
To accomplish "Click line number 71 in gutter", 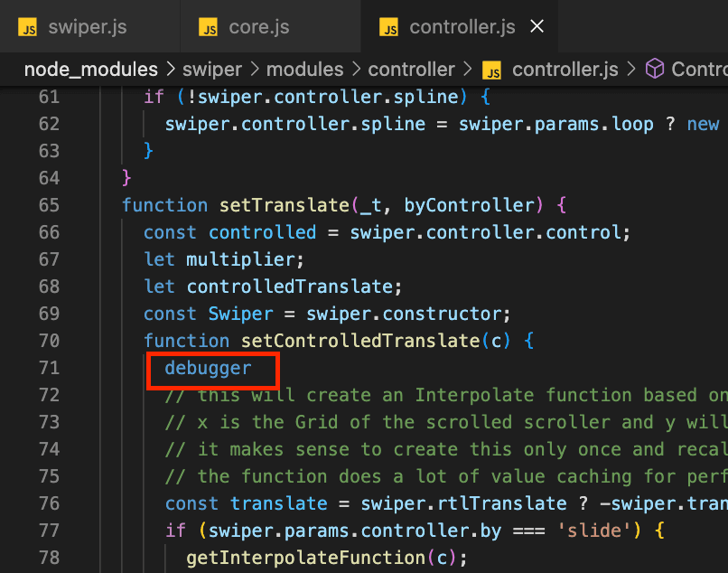I will coord(49,368).
